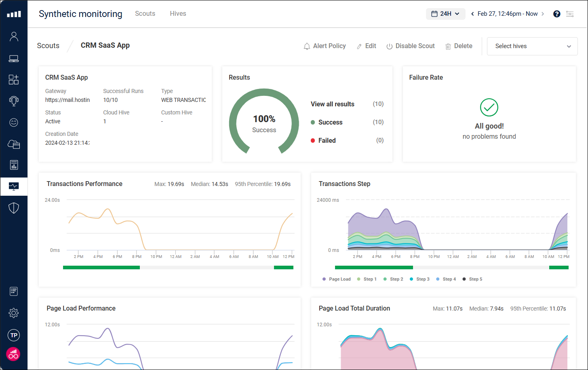Go to next time range arrow

(543, 14)
